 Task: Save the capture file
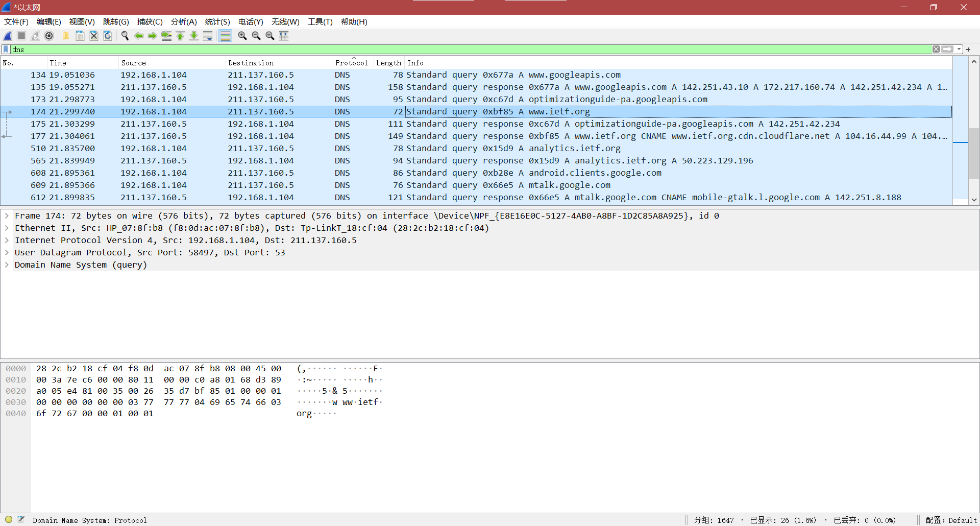pyautogui.click(x=80, y=36)
